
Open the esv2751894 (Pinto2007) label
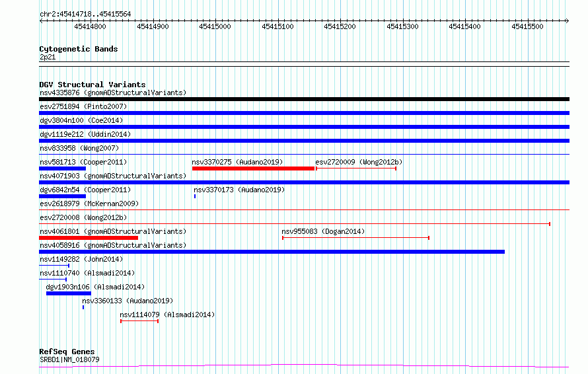pos(83,106)
